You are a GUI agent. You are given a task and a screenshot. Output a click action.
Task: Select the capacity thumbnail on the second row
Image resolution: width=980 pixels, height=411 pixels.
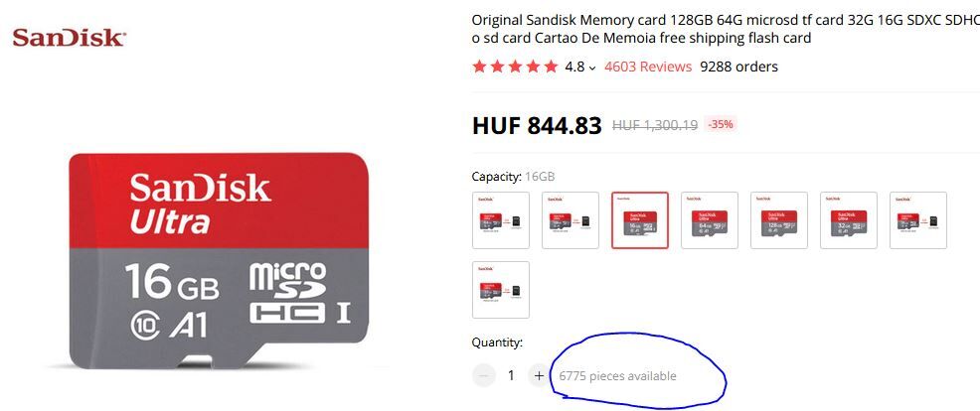(501, 290)
